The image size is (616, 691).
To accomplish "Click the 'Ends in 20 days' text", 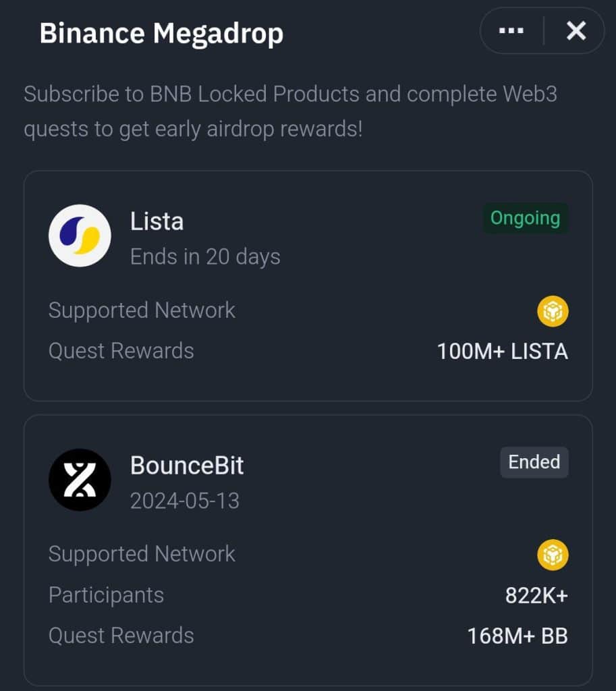I will (205, 256).
